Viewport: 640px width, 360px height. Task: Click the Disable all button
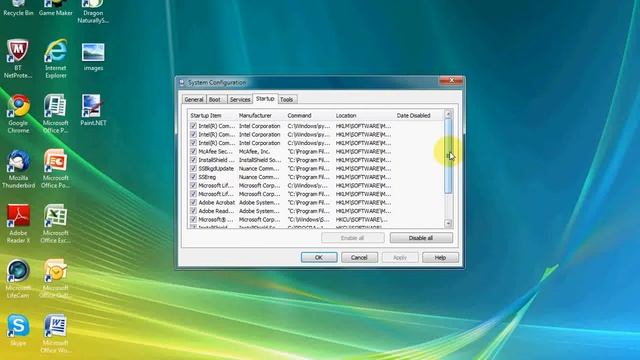tap(421, 238)
